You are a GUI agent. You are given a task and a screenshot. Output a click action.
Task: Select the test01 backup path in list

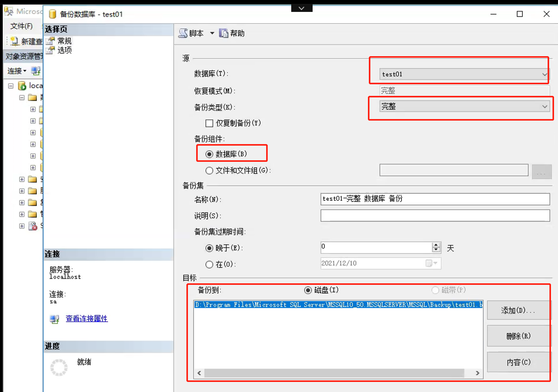[x=338, y=305]
